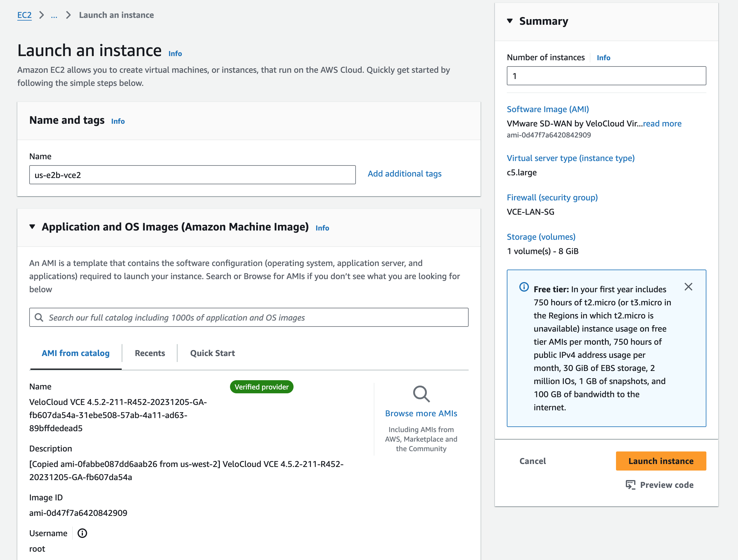The image size is (738, 560).
Task: Click Info next to Launch an instance
Action: [175, 54]
